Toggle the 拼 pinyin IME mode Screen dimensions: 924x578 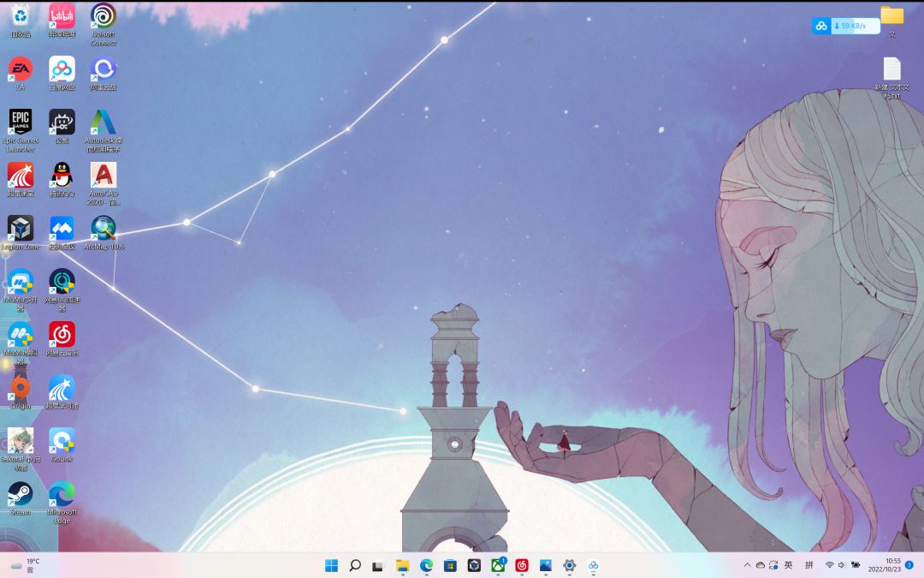tap(809, 565)
